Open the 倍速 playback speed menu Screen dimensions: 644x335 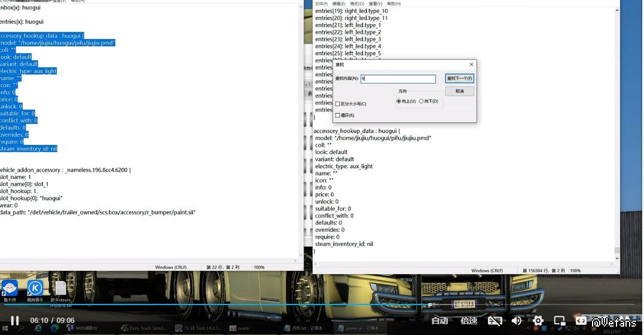(x=469, y=321)
